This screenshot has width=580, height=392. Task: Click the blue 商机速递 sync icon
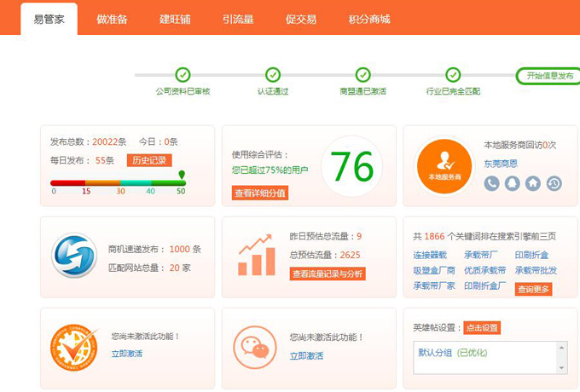pos(74,256)
